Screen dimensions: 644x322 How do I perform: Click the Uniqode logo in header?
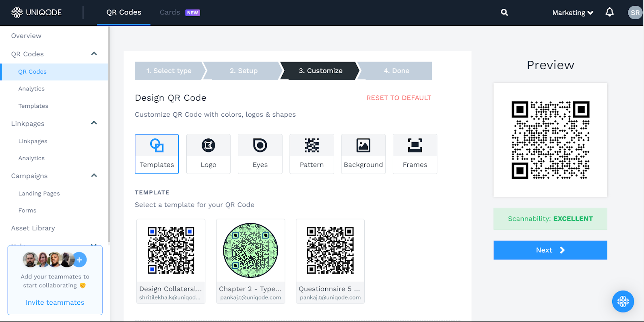(x=36, y=12)
